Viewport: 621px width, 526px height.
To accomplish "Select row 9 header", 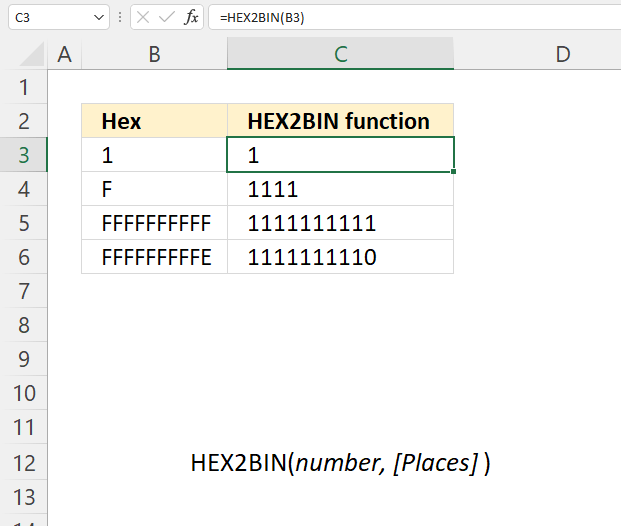I will pos(24,359).
